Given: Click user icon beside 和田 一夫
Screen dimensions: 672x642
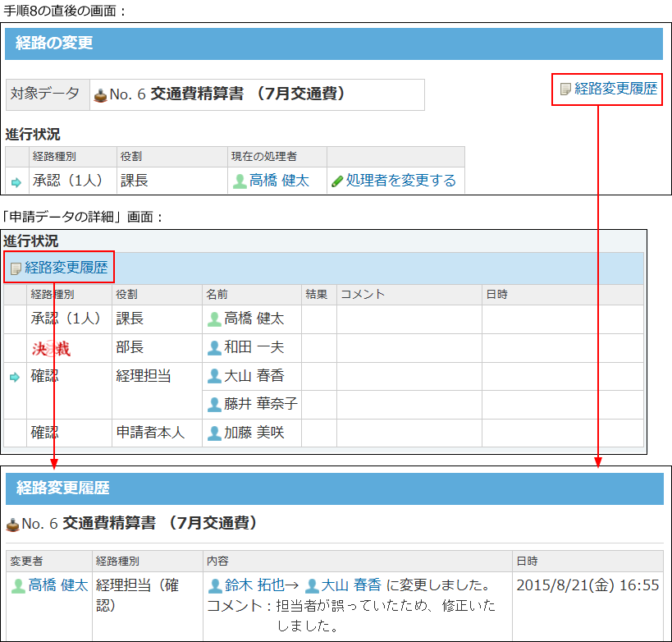Looking at the screenshot, I should pyautogui.click(x=214, y=348).
